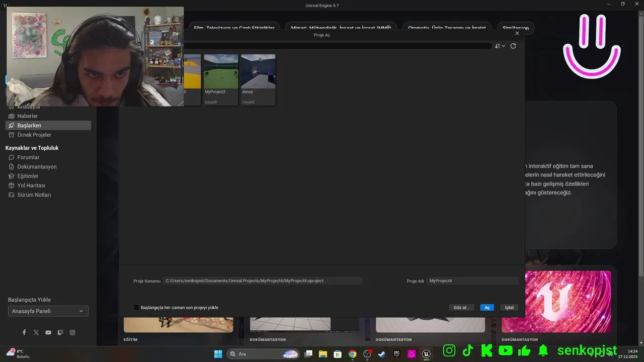This screenshot has width=644, height=362.
Task: Open the Facebook social icon
Action: [24, 332]
